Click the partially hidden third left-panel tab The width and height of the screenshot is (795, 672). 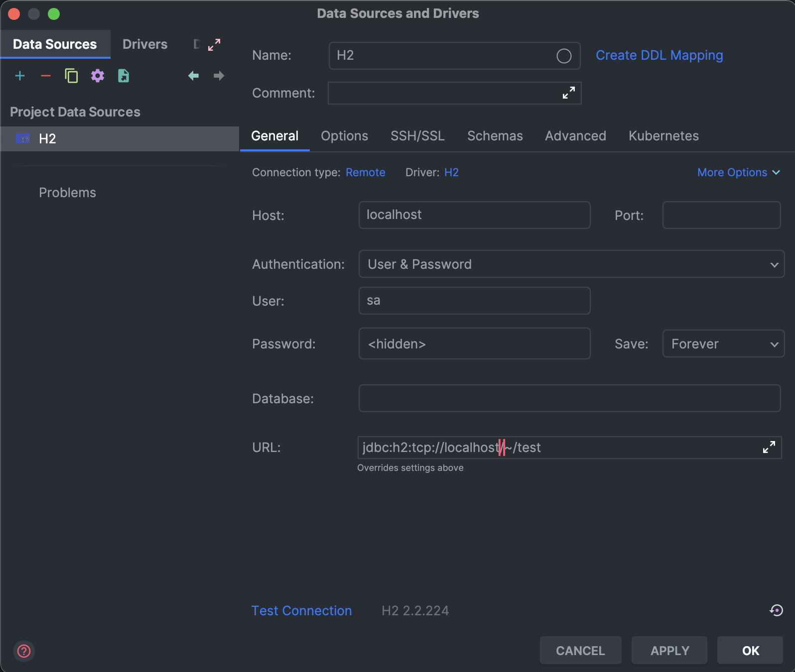tap(197, 44)
